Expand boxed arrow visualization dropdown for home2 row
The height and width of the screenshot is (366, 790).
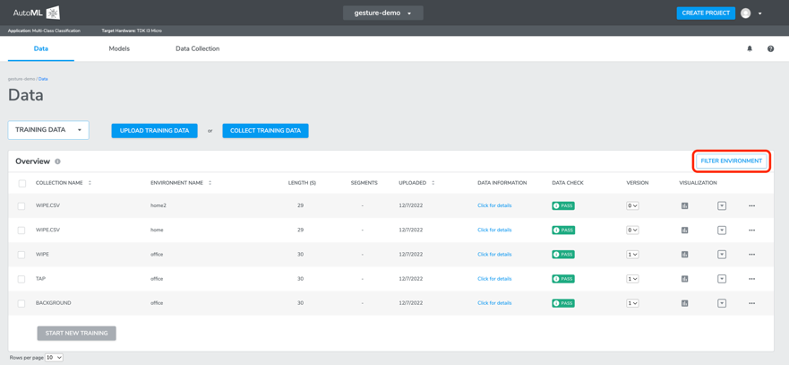(x=721, y=206)
